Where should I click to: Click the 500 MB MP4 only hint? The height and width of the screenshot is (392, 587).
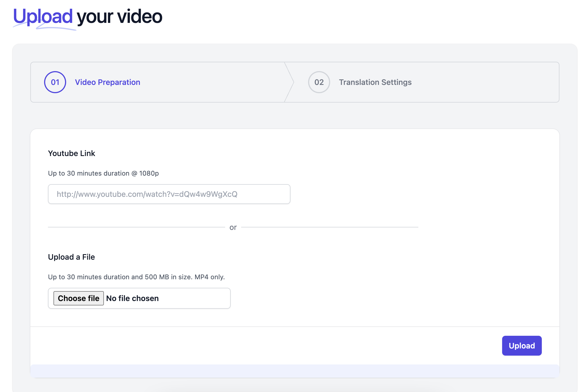click(x=136, y=277)
